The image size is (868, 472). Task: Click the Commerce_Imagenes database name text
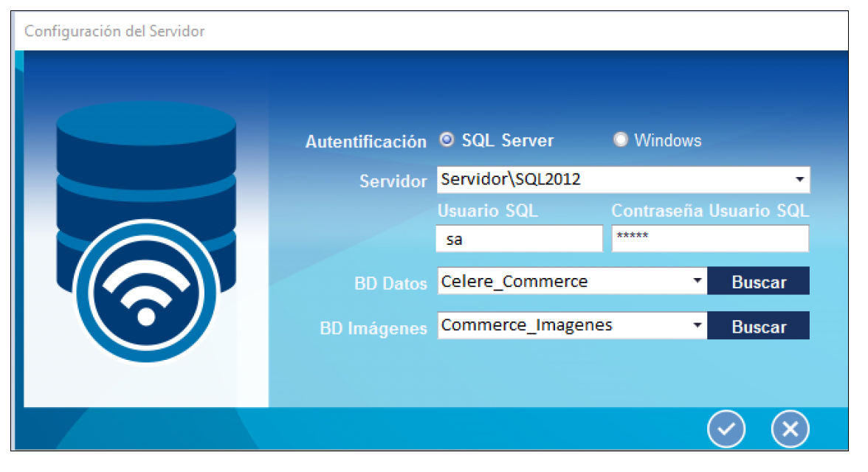tap(526, 325)
